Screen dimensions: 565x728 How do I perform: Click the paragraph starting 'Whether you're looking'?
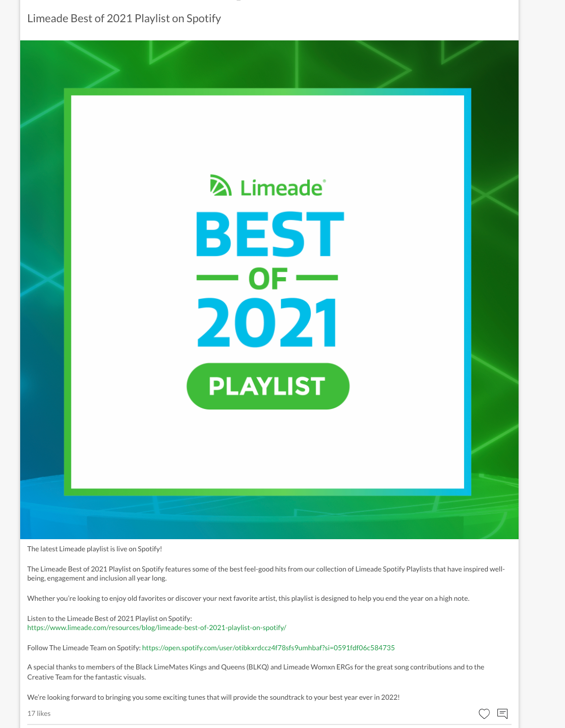tap(248, 598)
